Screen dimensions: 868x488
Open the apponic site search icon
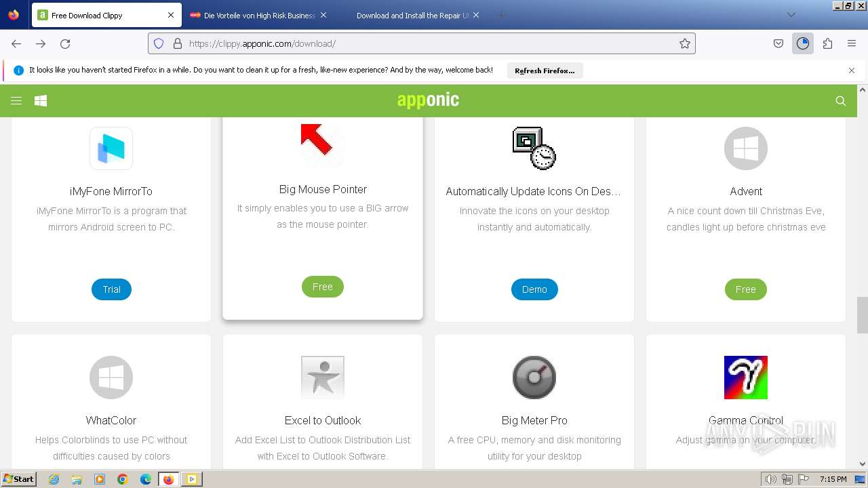(x=841, y=100)
